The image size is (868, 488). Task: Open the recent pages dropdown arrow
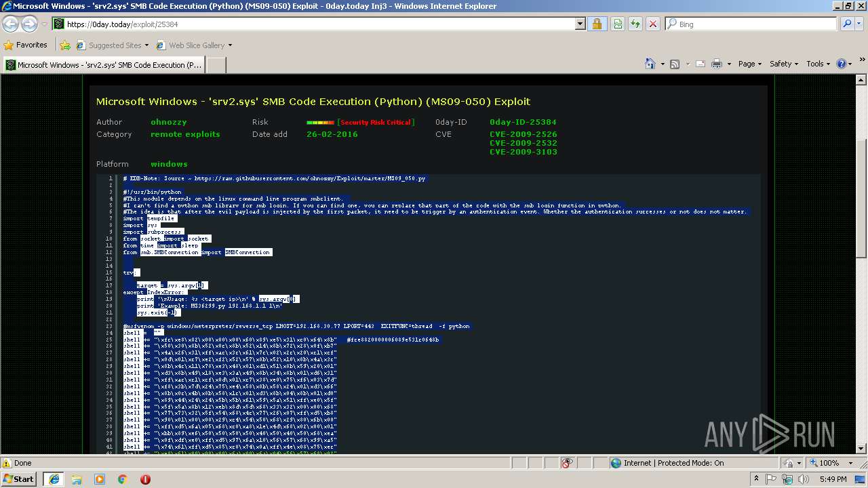tap(44, 24)
